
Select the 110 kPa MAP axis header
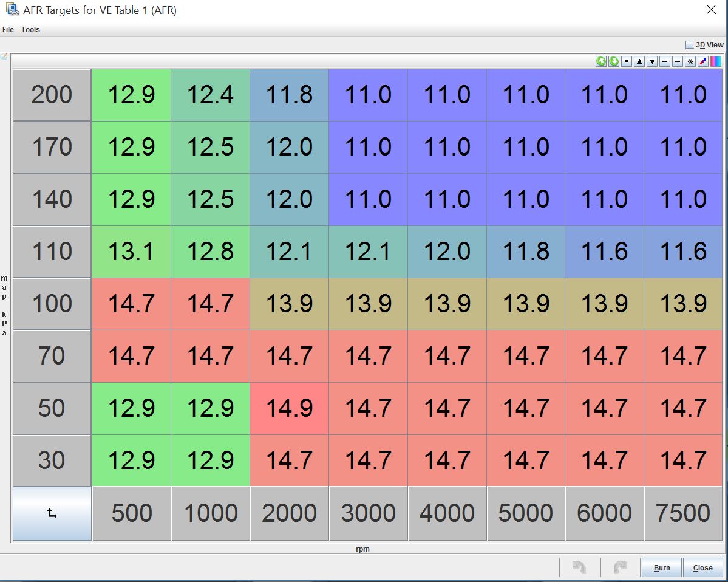coord(52,252)
